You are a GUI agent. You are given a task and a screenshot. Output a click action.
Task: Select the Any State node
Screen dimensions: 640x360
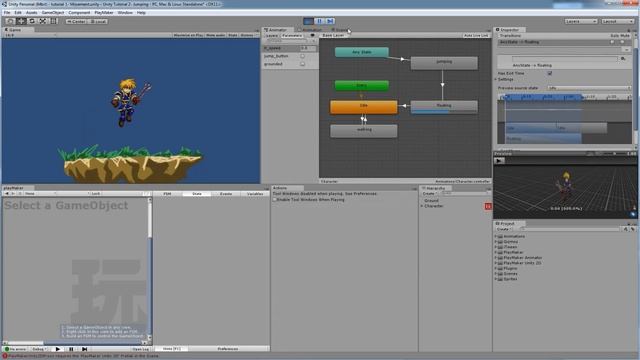(362, 52)
